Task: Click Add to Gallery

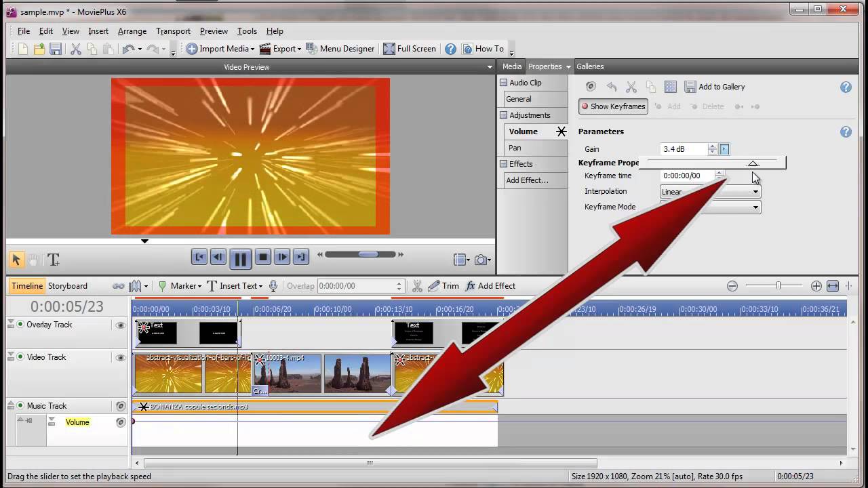Action: pyautogui.click(x=715, y=87)
